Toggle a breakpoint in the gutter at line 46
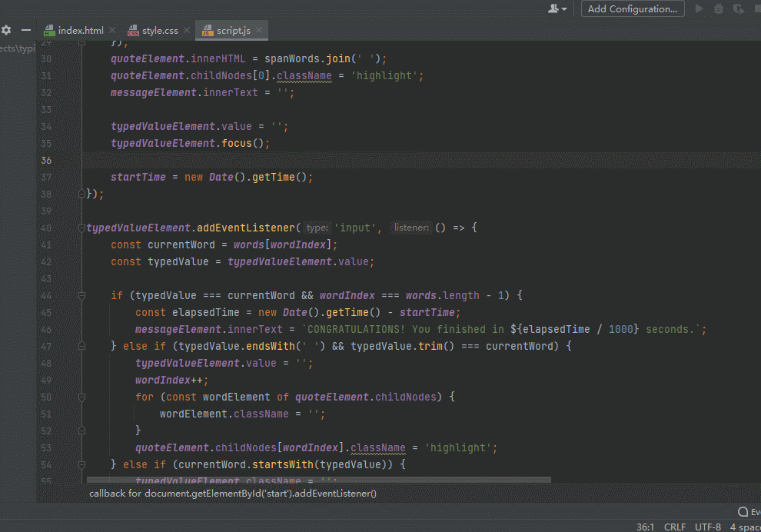761x532 pixels. [74, 329]
